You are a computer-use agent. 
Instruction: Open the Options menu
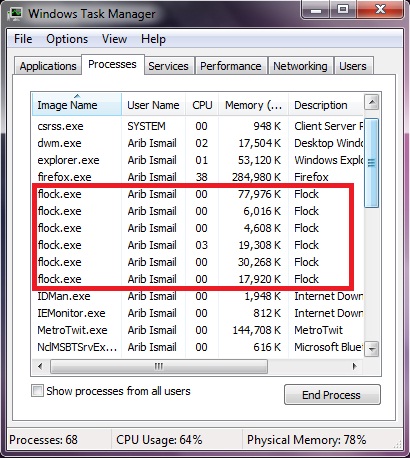pyautogui.click(x=67, y=39)
